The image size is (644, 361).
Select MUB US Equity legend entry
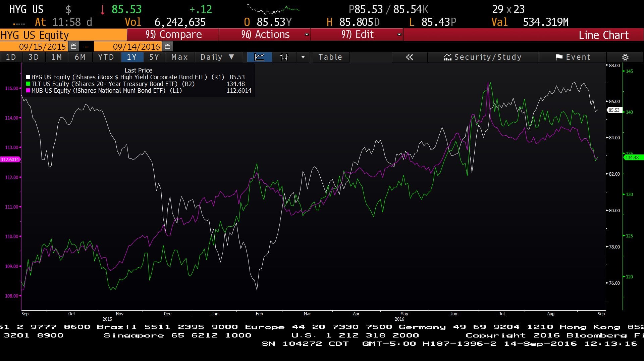[139, 91]
